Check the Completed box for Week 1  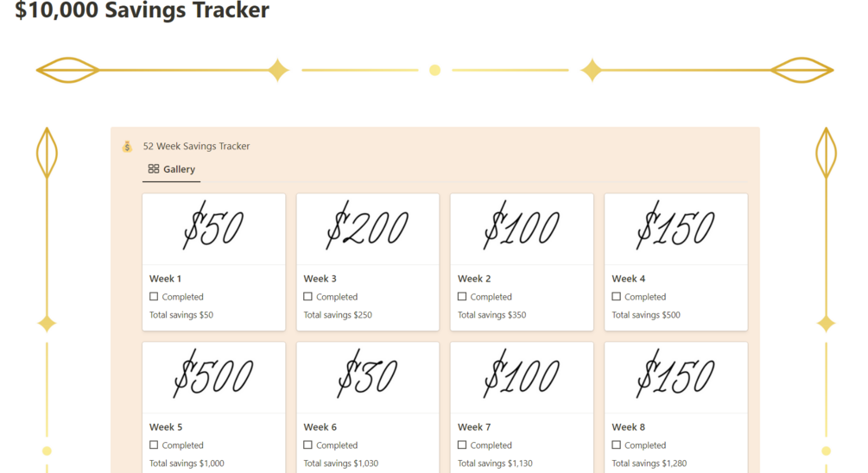coord(154,297)
